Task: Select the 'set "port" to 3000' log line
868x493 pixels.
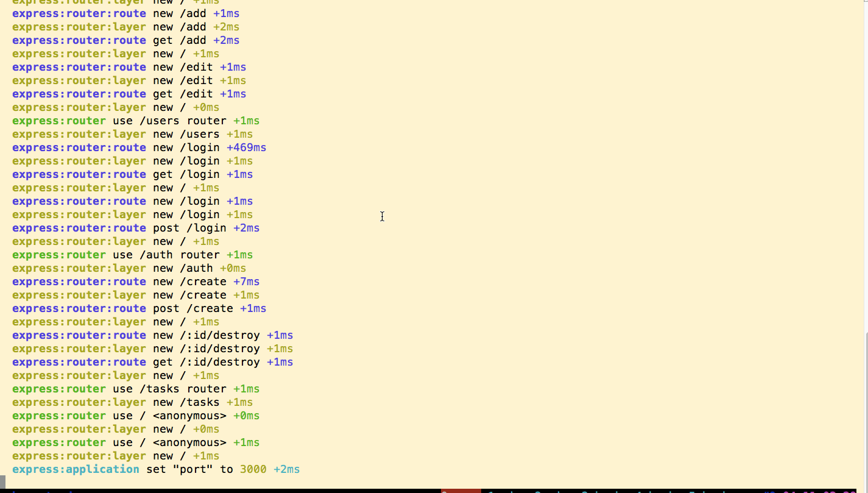Action: [155, 469]
